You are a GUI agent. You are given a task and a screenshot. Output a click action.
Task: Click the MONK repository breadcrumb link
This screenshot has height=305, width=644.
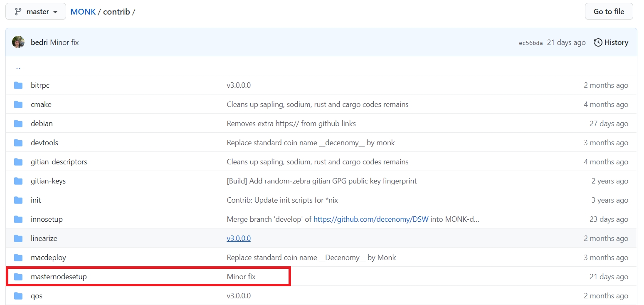coord(83,12)
